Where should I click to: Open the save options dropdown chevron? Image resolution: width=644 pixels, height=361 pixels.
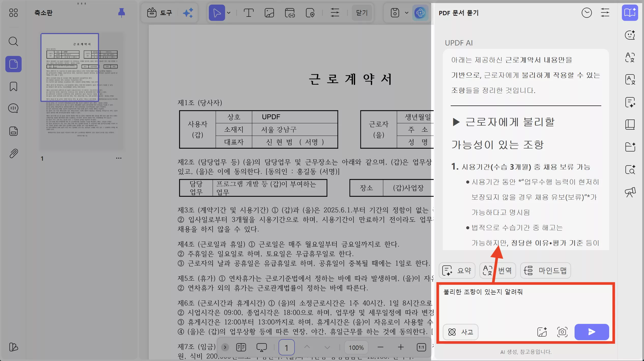pos(406,12)
